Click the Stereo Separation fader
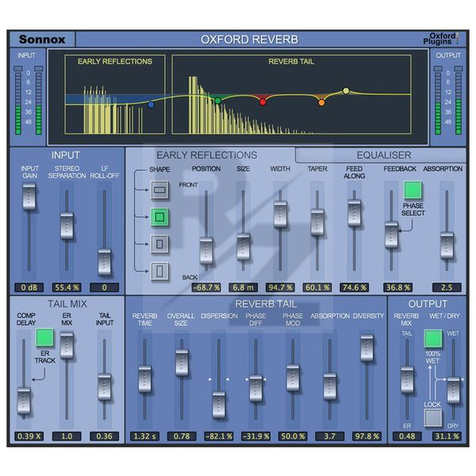Image resolution: width=476 pixels, height=476 pixels. coord(67,226)
